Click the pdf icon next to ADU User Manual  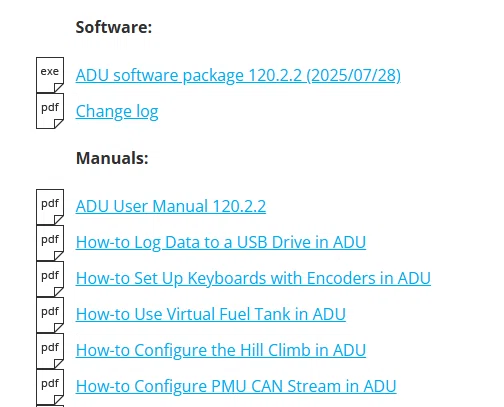pyautogui.click(x=50, y=207)
